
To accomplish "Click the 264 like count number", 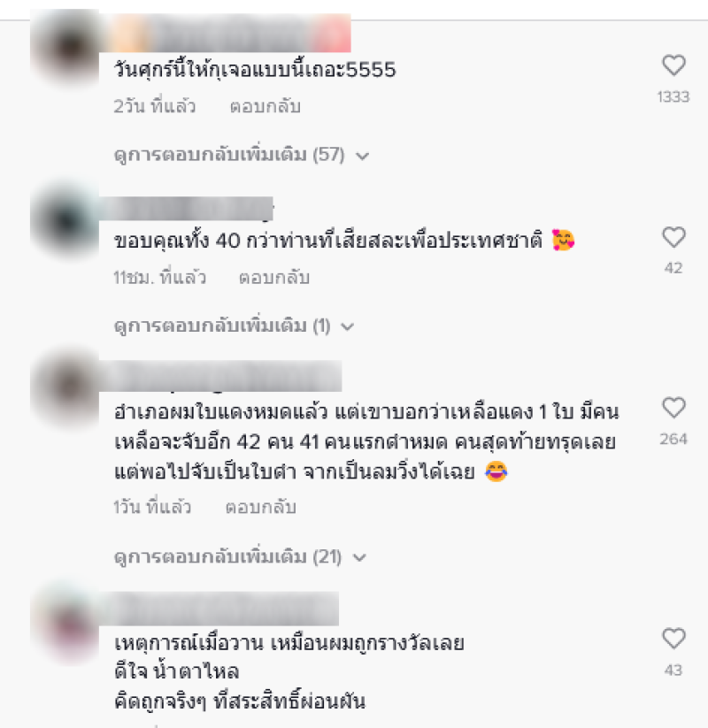I will point(673,439).
